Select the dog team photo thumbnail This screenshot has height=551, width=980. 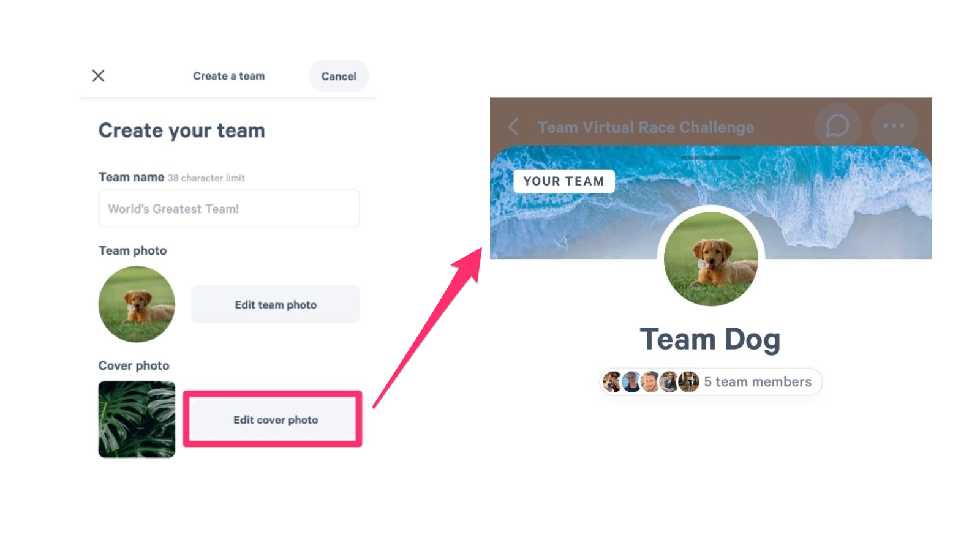(137, 304)
